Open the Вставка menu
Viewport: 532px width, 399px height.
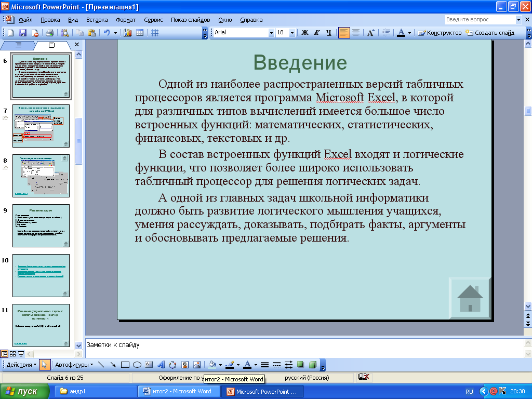tap(97, 20)
